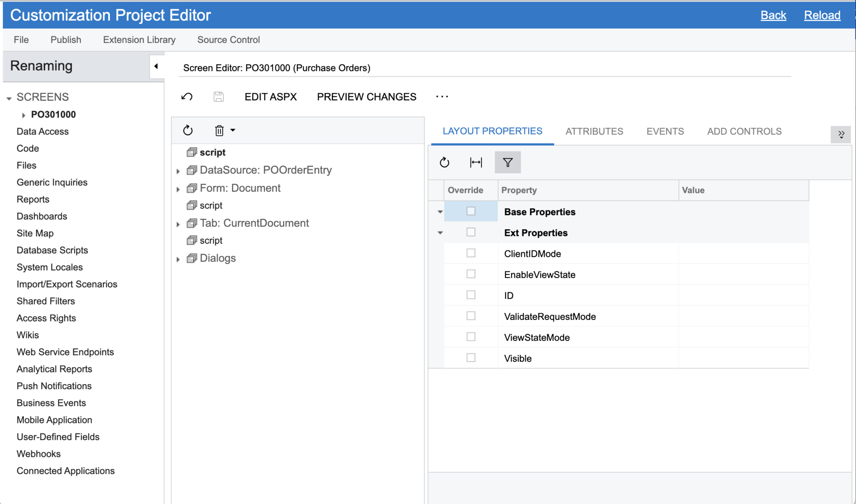The height and width of the screenshot is (504, 856).
Task: Toggle the filter icon in Layout Properties
Action: 507,162
